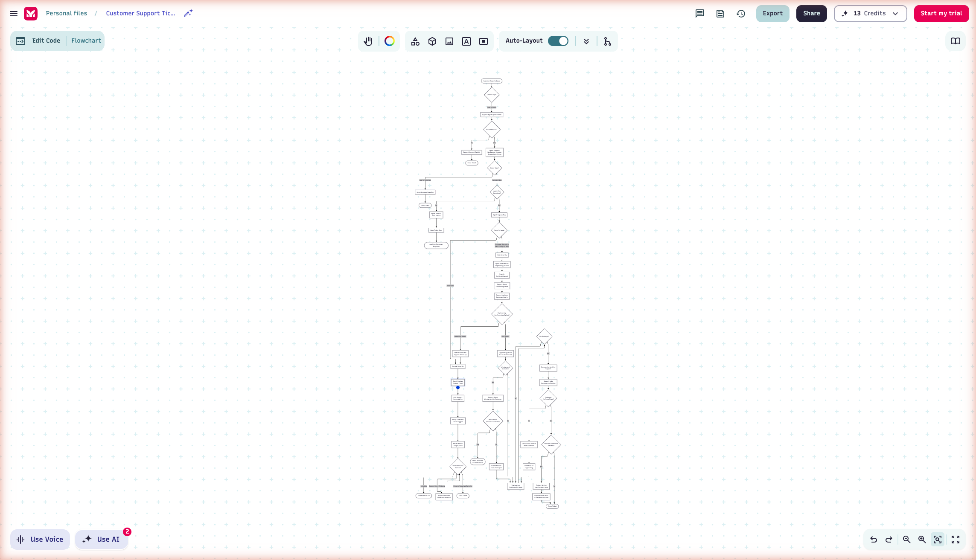Select the Customer Confirms Fixed? diamond
The width and height of the screenshot is (976, 560).
548,398
